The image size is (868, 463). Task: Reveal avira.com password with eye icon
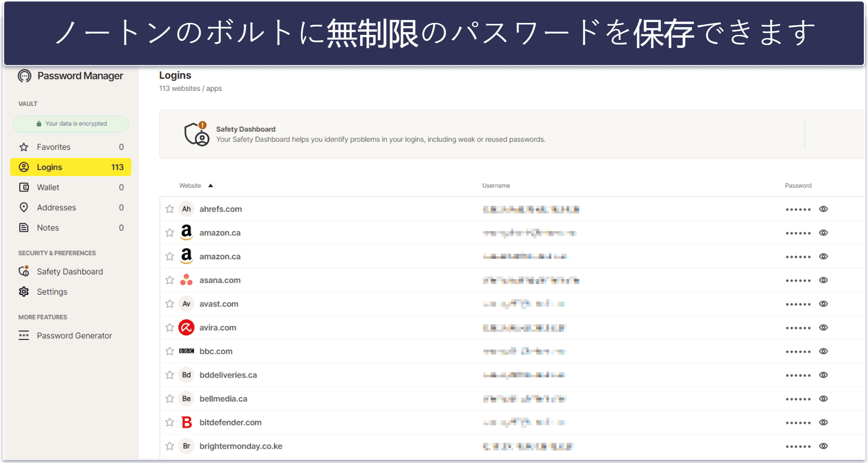pos(823,328)
